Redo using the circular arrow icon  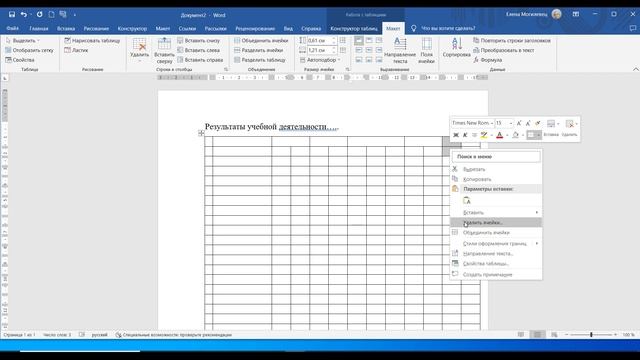[x=39, y=15]
